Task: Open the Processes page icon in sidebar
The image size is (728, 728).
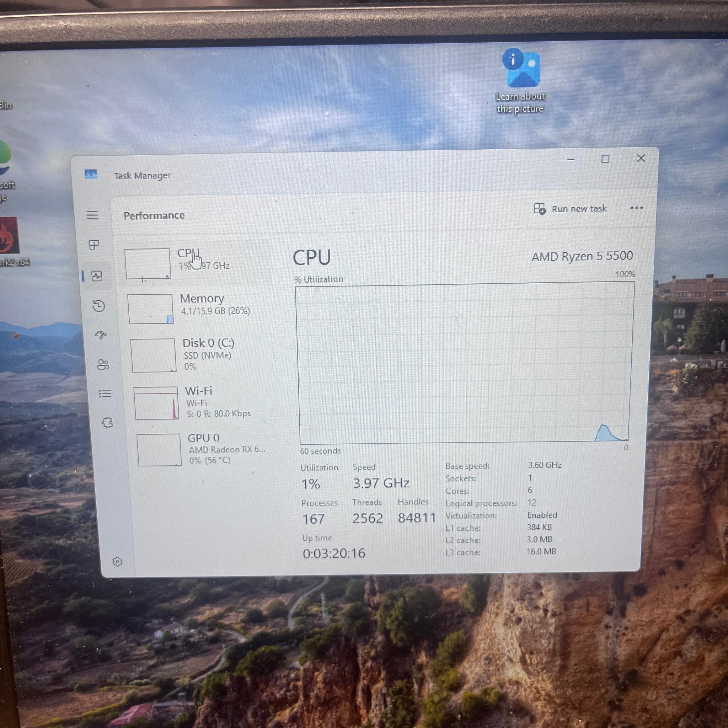Action: (94, 245)
